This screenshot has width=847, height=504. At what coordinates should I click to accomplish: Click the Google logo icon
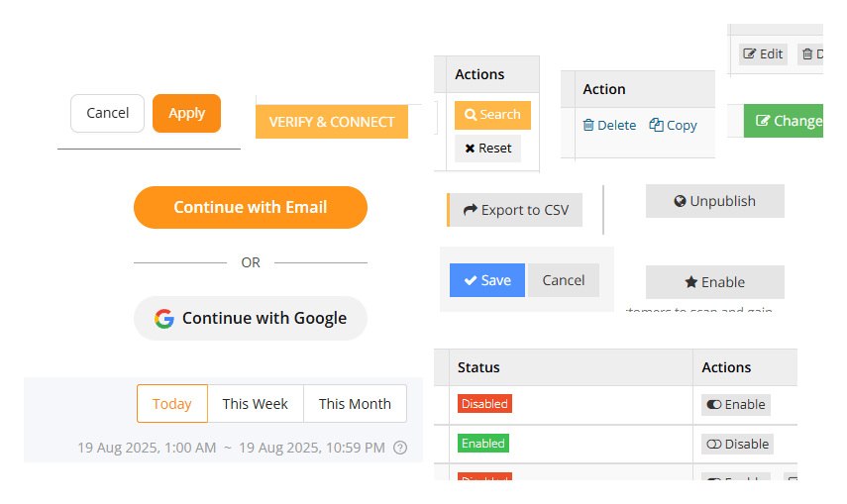pyautogui.click(x=164, y=319)
